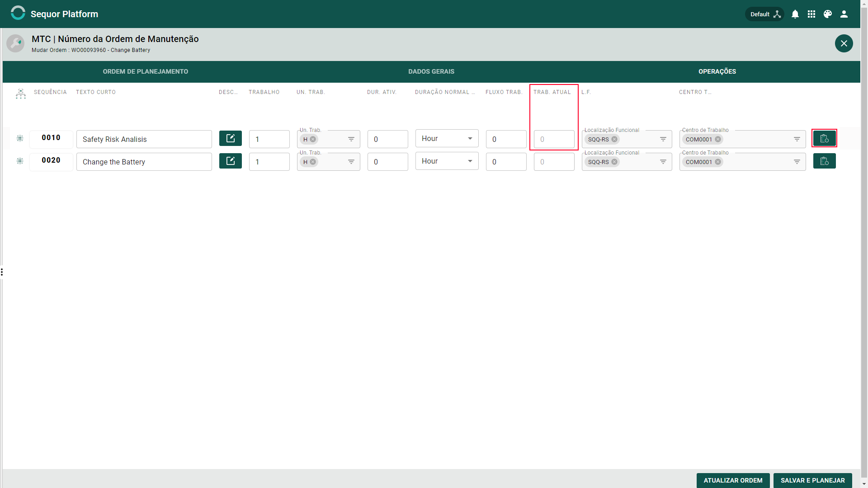Image resolution: width=868 pixels, height=488 pixels.
Task: Edit description of Change the Battery
Action: [x=231, y=161]
